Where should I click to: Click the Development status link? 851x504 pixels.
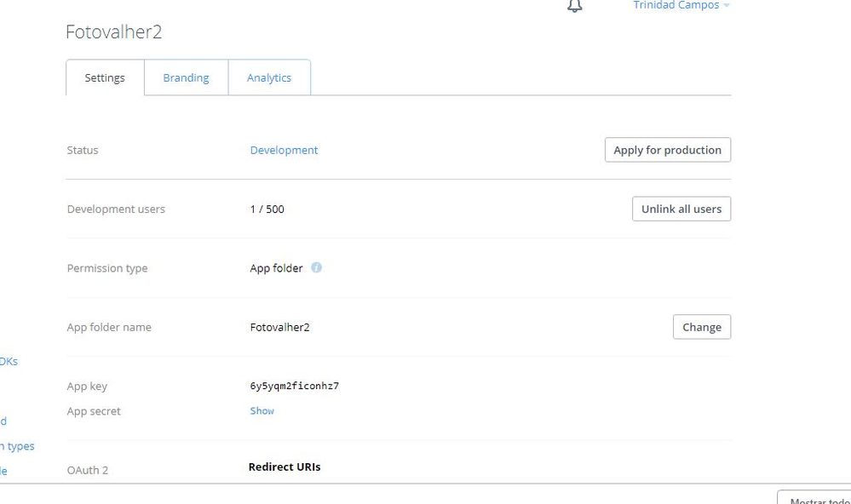click(x=284, y=150)
